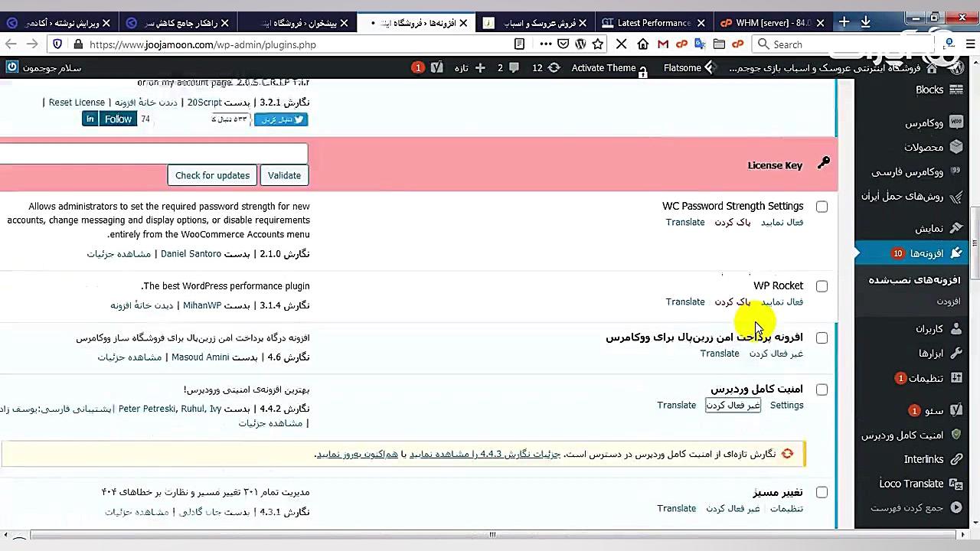Open کاربران (Users) via the person icon
This screenshot has width=980, height=551.
coord(956,329)
